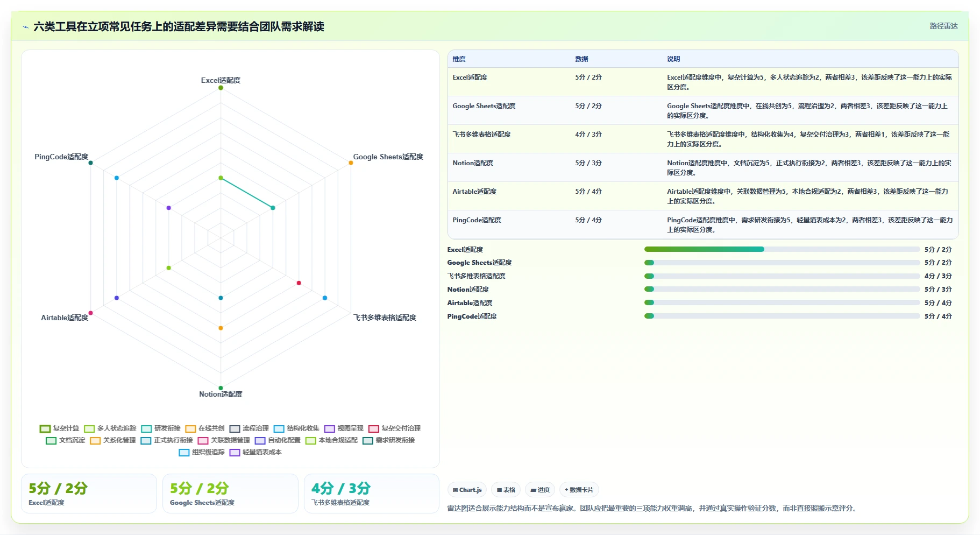Screen dimensions: 980x535
Task: Click the footer note starting 雷达图适合展示
Action: tap(652, 508)
